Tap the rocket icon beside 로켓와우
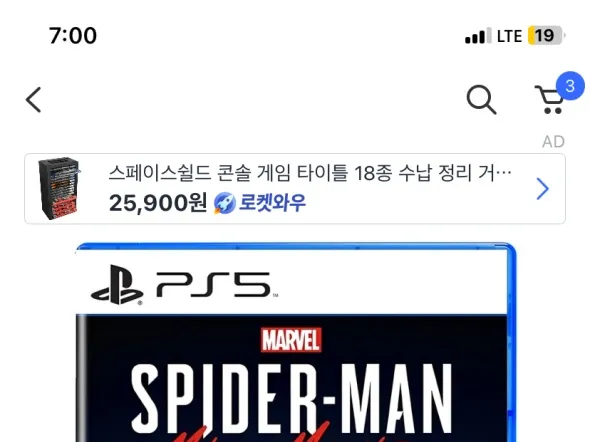Viewport: 590px width, 442px height. click(x=225, y=203)
